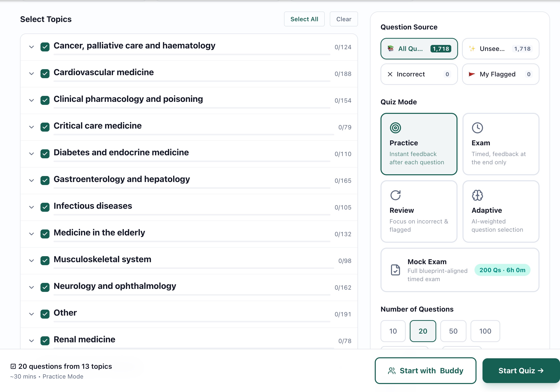
Task: Click the target icon in Practice card
Action: tap(395, 128)
